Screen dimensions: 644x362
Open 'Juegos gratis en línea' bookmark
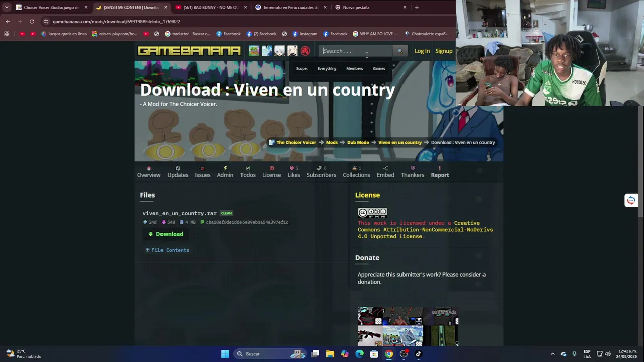[64, 34]
